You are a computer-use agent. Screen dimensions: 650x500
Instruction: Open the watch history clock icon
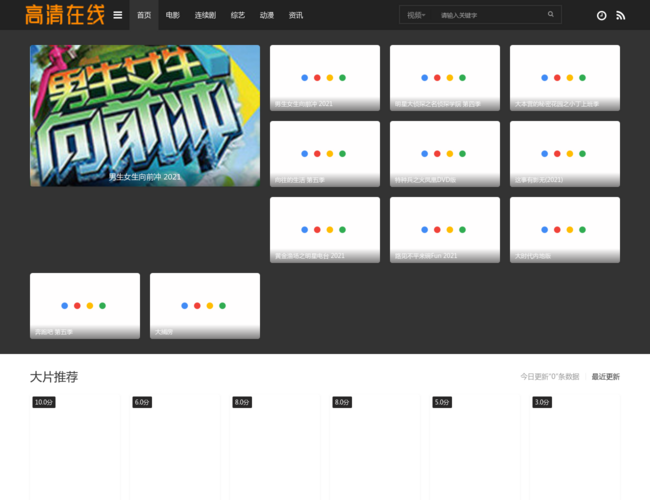(x=601, y=16)
